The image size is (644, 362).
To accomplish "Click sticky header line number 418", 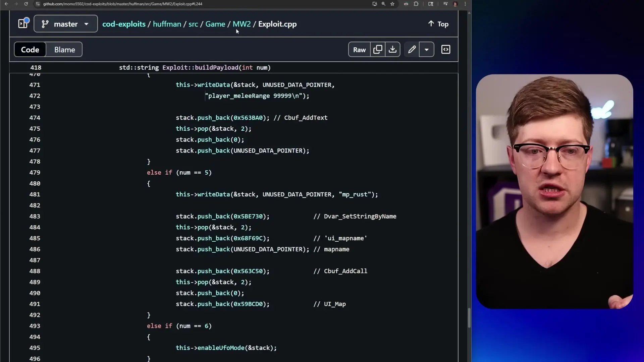I will tap(36, 67).
